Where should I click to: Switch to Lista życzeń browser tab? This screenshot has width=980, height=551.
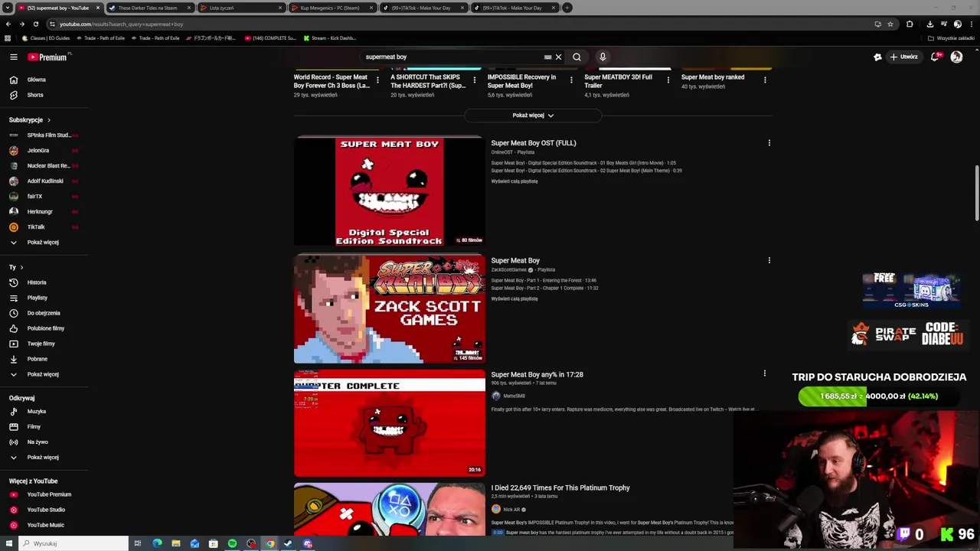coord(240,8)
